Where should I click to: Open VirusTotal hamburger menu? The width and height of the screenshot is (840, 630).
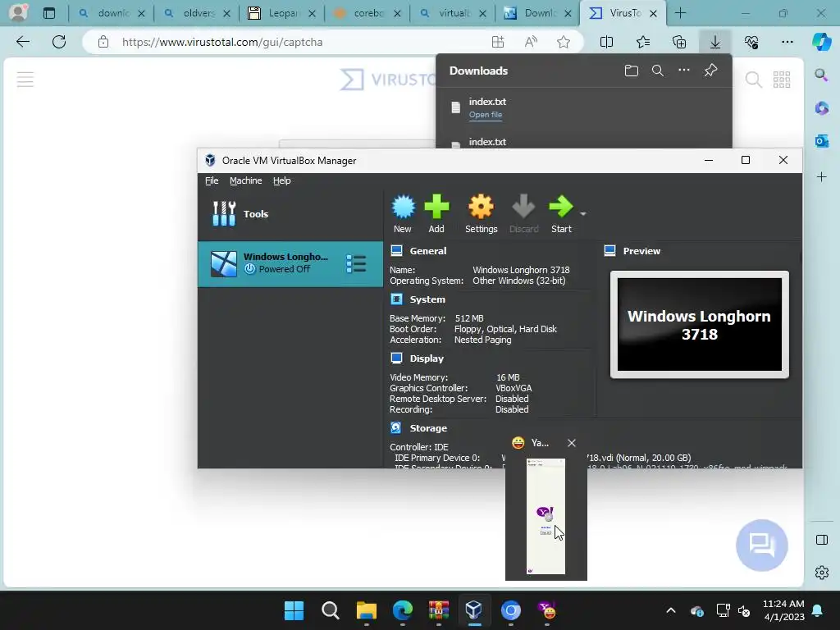tap(25, 80)
